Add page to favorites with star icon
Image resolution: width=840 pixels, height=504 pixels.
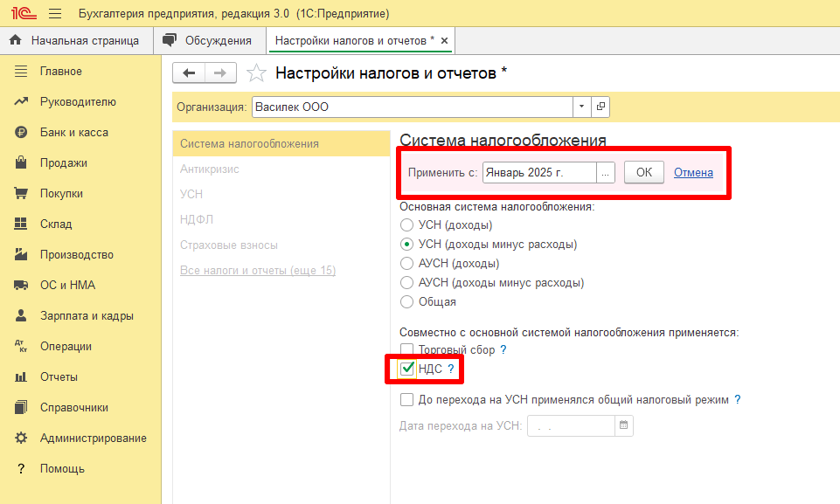click(256, 72)
